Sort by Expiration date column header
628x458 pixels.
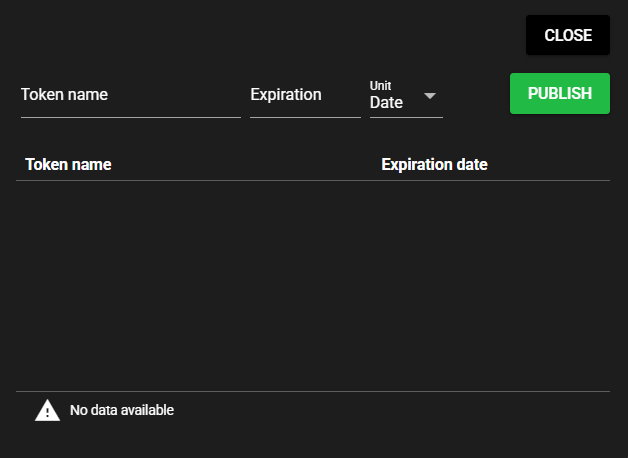pos(434,164)
